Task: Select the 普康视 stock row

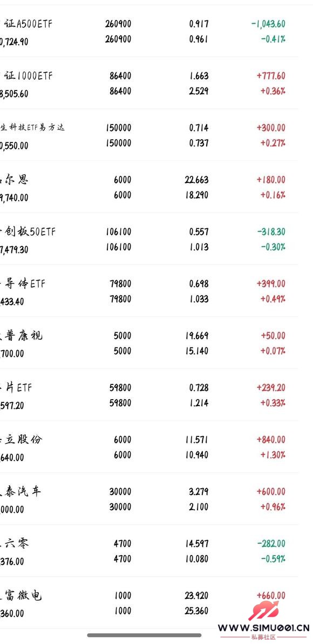Action: [149, 343]
